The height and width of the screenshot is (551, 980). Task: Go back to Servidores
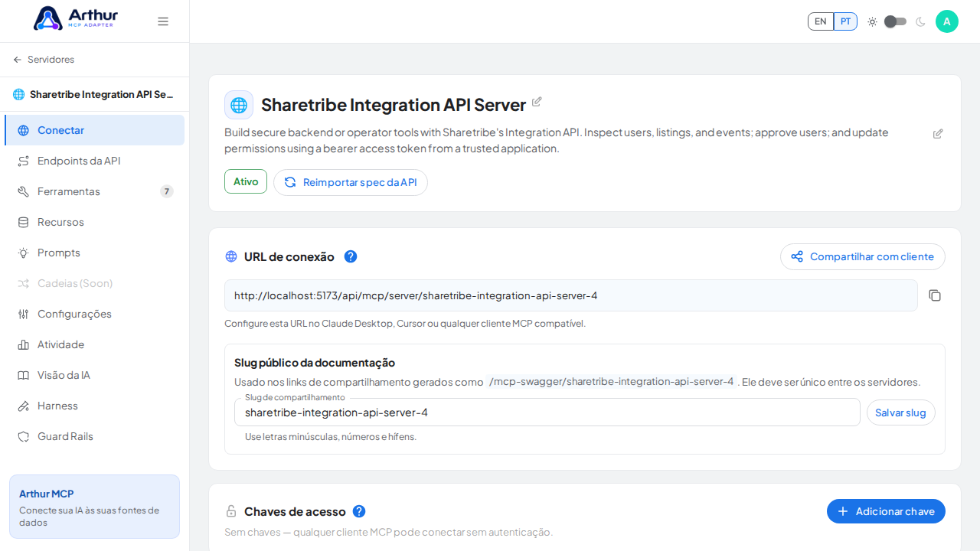[44, 60]
